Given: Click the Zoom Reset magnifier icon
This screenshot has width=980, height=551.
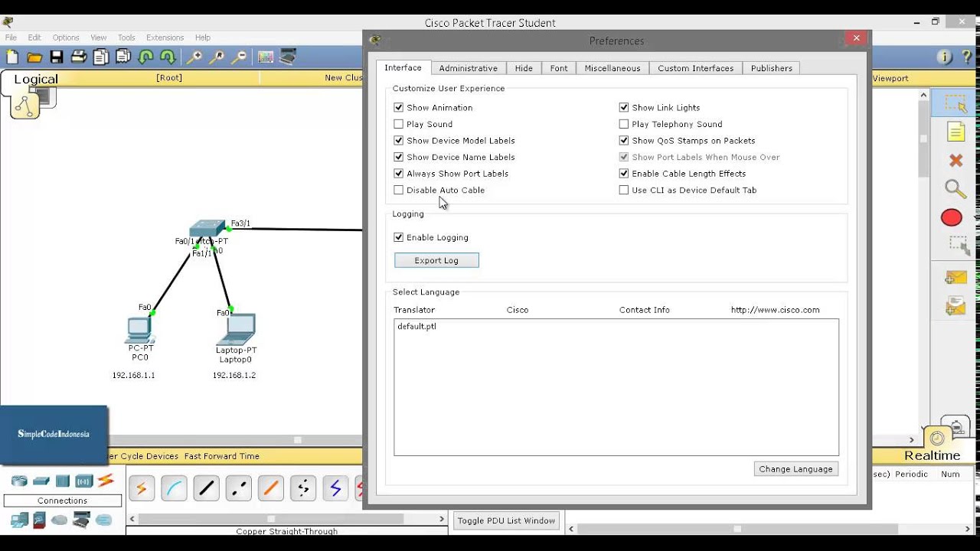Looking at the screenshot, I should click(x=217, y=57).
